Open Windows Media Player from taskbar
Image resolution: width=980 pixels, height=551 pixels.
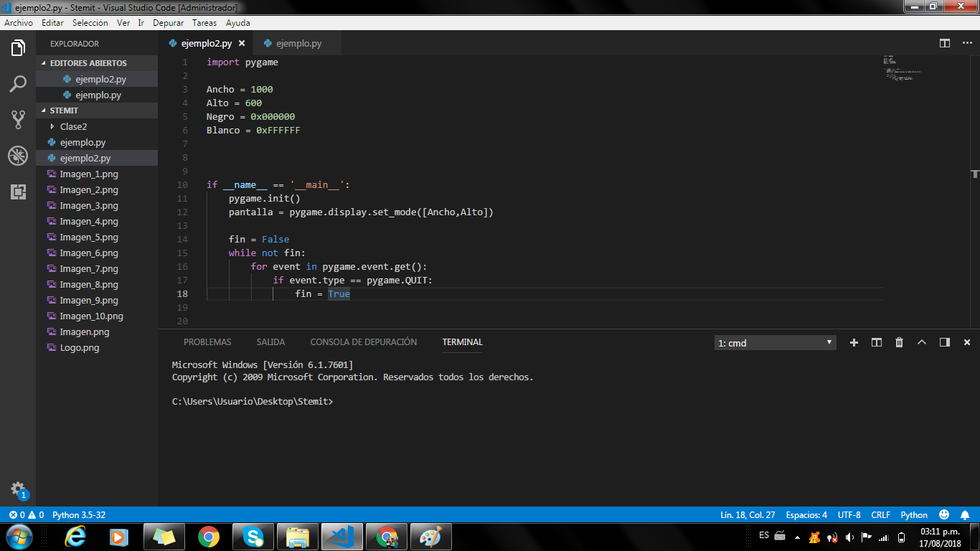pos(119,537)
